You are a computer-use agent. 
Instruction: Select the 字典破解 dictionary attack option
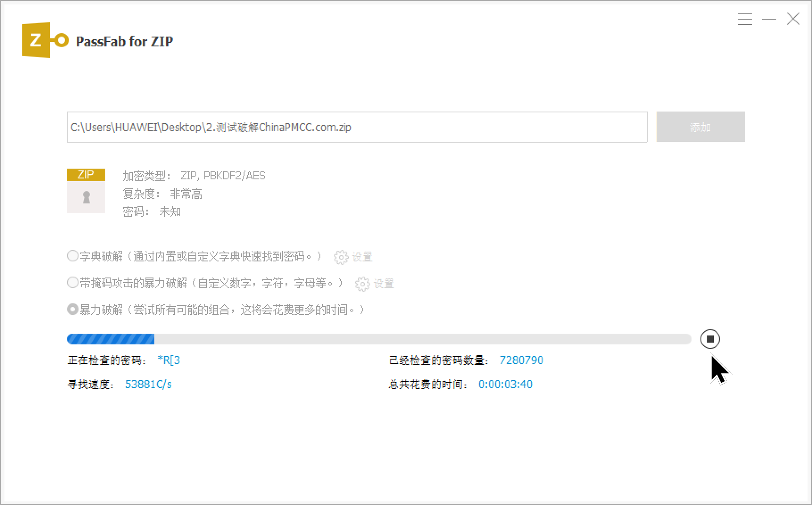click(73, 256)
